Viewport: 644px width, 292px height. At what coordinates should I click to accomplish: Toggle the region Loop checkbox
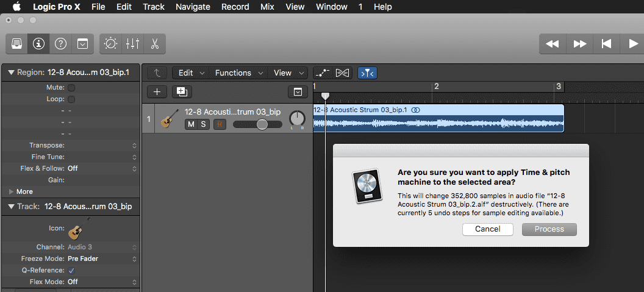tap(71, 99)
